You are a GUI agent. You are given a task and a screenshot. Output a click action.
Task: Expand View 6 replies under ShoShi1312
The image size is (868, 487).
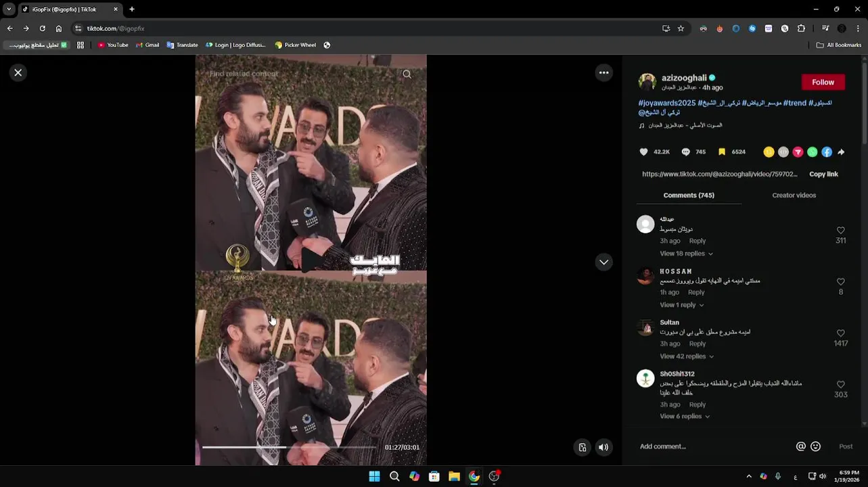pos(685,417)
